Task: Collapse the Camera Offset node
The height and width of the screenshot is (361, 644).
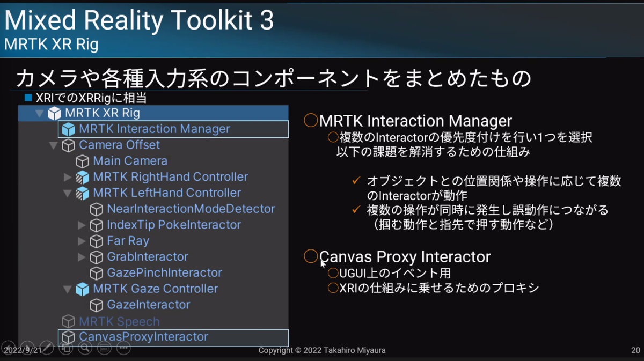Action: (x=53, y=145)
